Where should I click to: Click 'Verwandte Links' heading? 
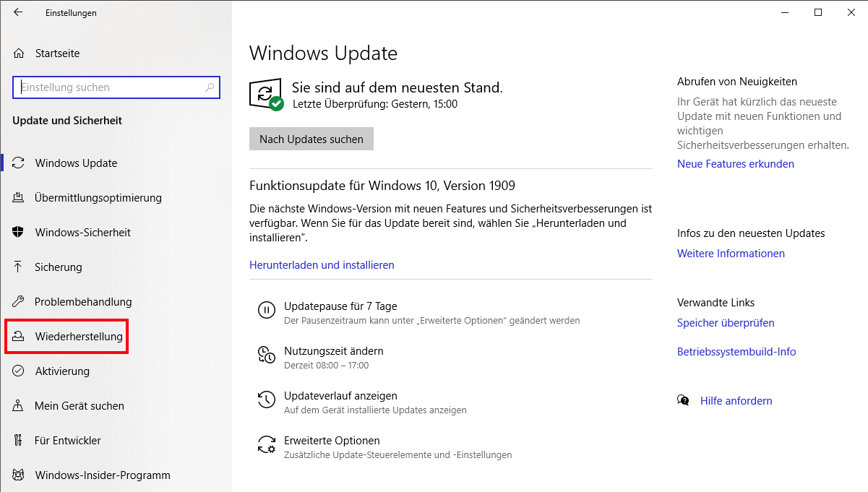(x=716, y=303)
